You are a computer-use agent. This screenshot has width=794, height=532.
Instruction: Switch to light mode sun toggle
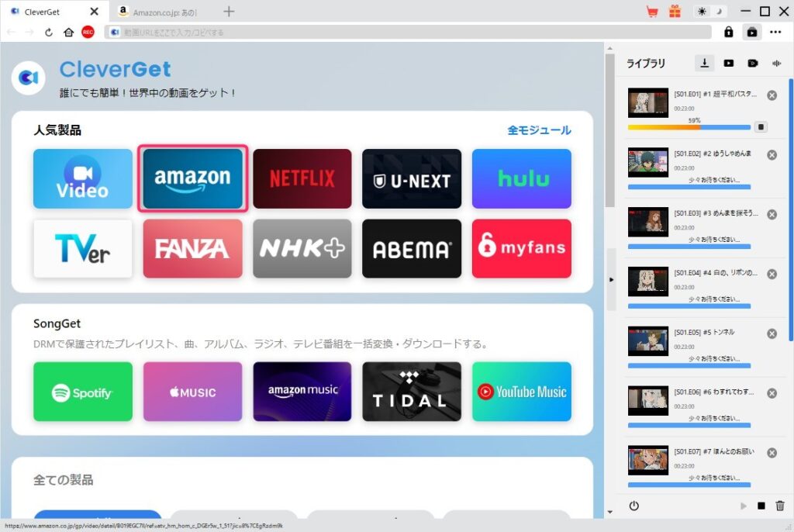[x=703, y=12]
